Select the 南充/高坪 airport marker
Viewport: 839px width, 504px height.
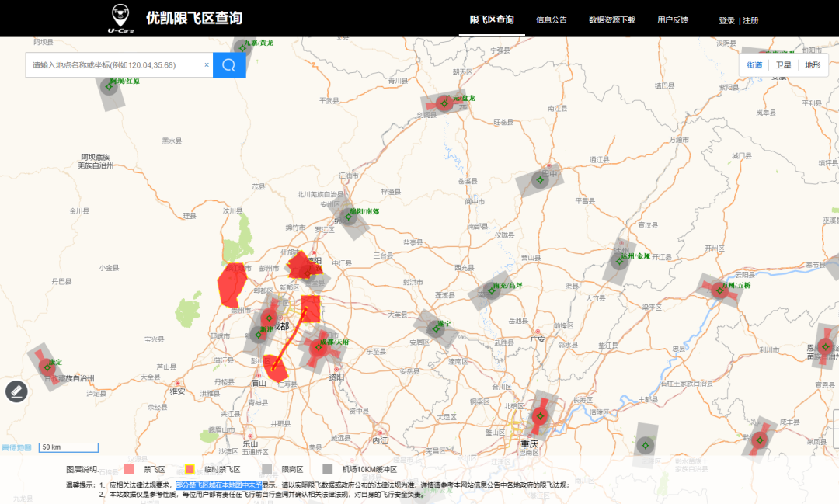click(490, 290)
